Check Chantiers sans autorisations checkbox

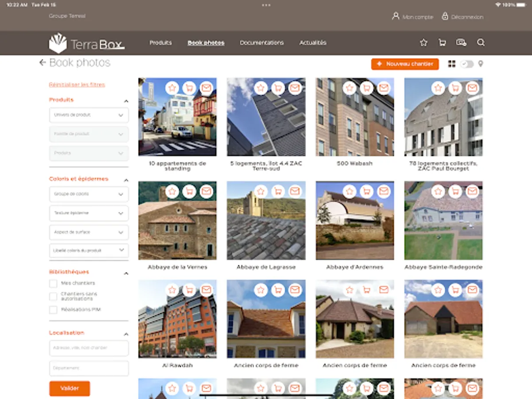pyautogui.click(x=53, y=296)
